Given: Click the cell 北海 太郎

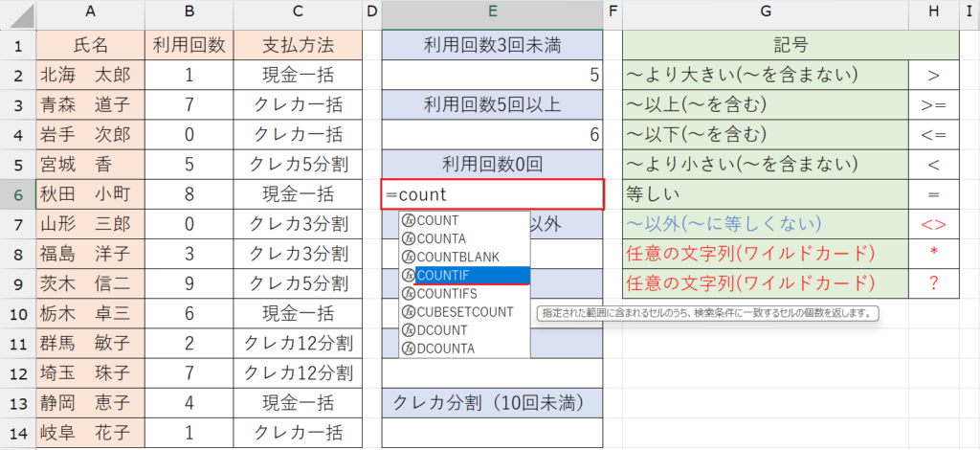Looking at the screenshot, I should click(91, 76).
